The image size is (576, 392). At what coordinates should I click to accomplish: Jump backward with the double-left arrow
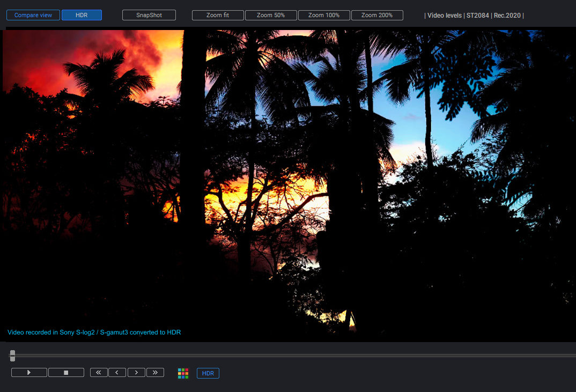click(99, 373)
